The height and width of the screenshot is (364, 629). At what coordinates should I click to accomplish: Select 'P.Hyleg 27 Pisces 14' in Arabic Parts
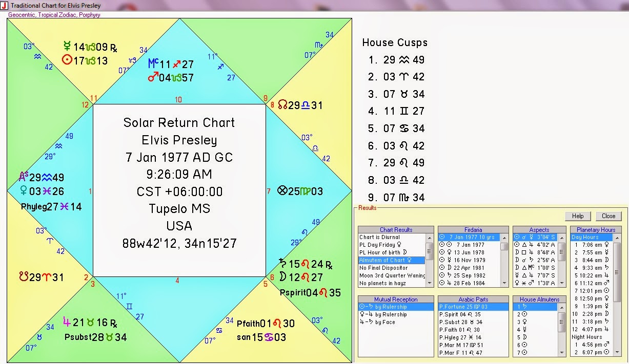(473, 337)
